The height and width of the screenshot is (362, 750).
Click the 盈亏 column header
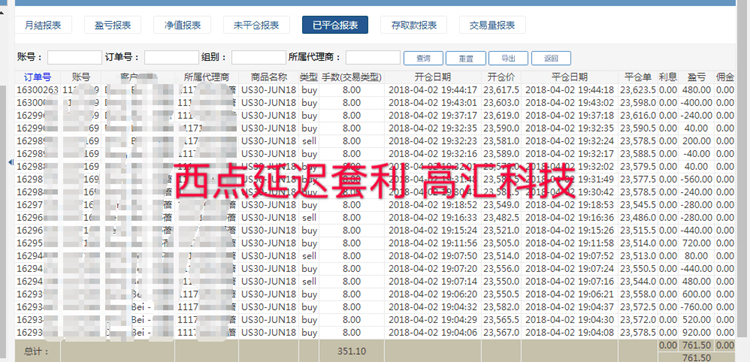(x=695, y=77)
